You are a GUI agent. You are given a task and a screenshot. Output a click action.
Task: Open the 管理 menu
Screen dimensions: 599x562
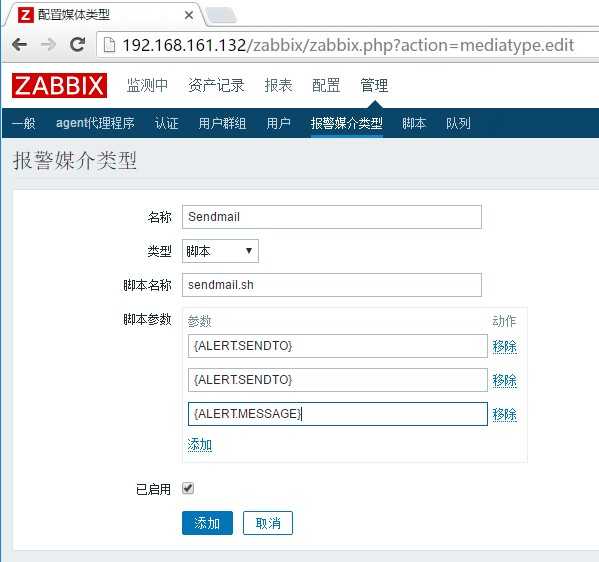(x=374, y=85)
